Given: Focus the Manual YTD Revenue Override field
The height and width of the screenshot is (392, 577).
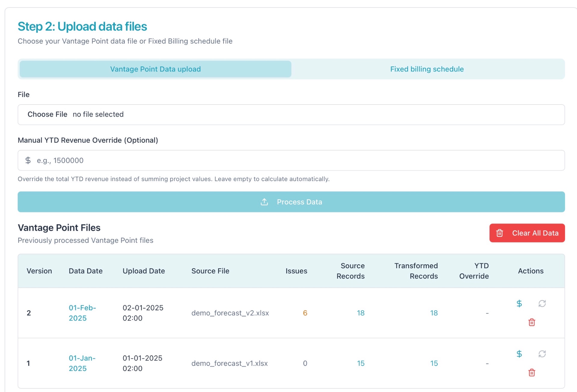Looking at the screenshot, I should tap(291, 160).
